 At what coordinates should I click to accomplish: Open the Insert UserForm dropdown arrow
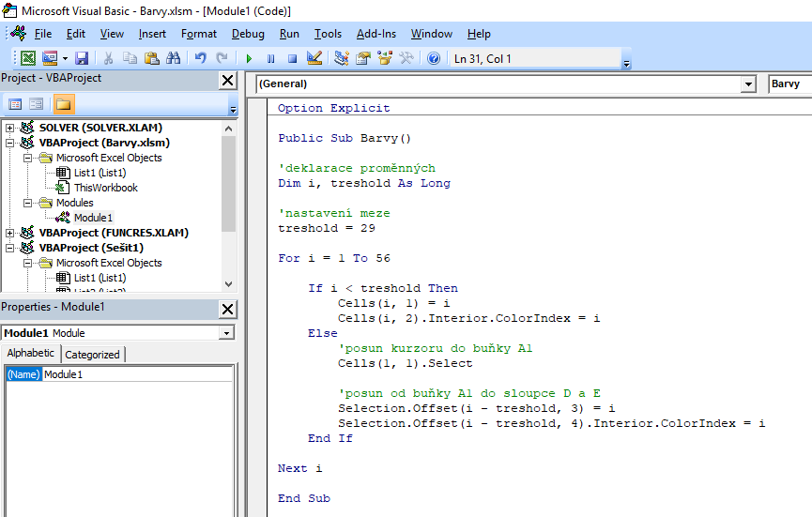coord(65,58)
